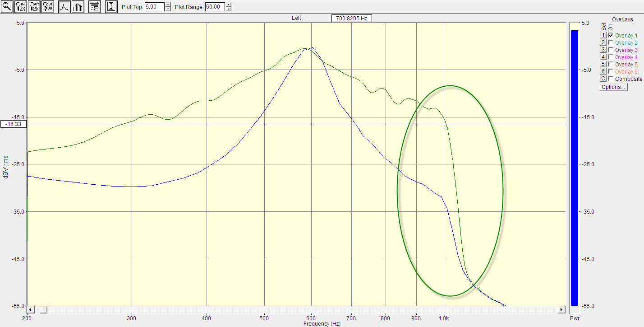Open the display settings panel icon
The height and width of the screenshot is (327, 644).
tap(94, 7)
